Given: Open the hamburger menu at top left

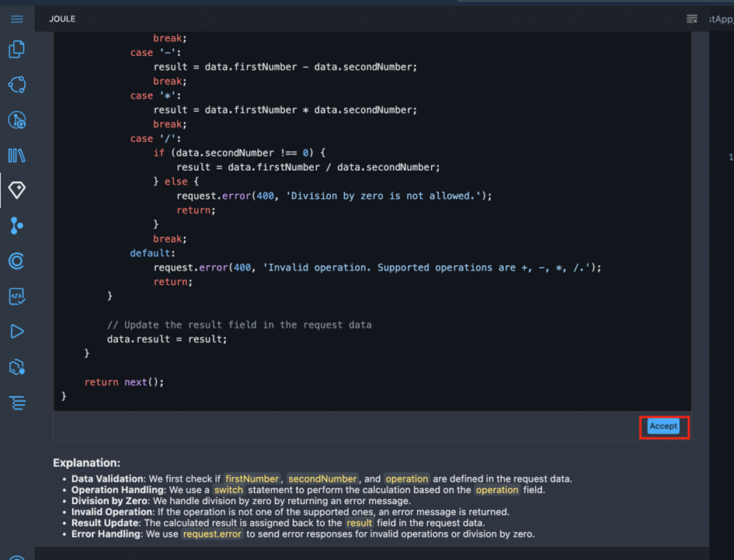Looking at the screenshot, I should pos(16,19).
